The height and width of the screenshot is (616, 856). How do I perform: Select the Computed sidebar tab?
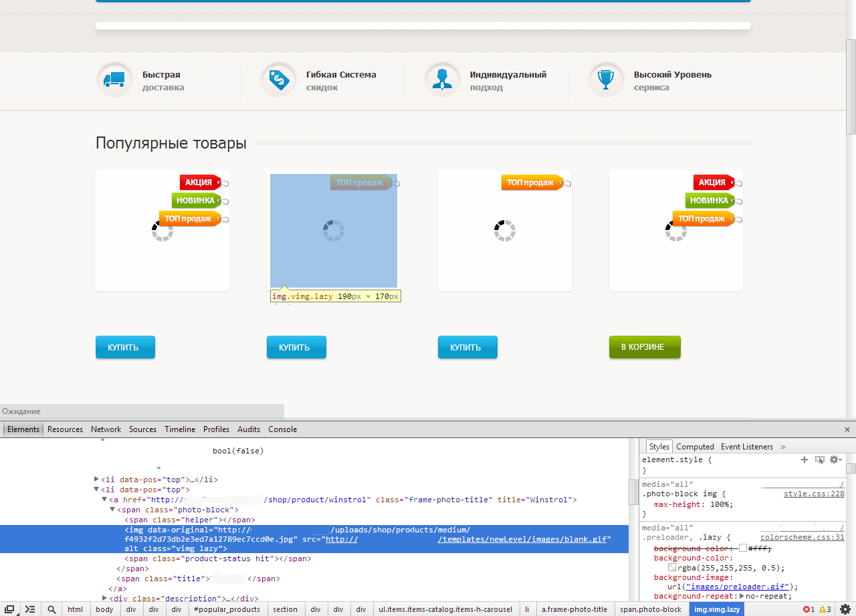tap(695, 447)
